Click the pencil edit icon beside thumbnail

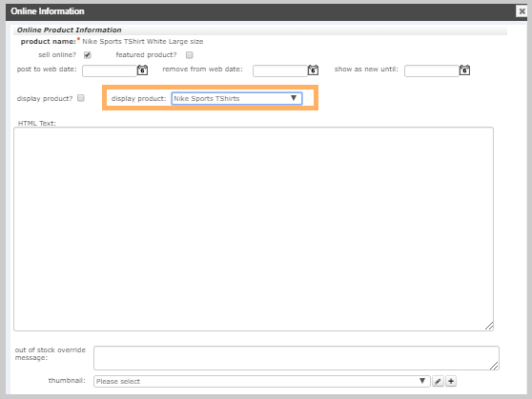coord(438,381)
